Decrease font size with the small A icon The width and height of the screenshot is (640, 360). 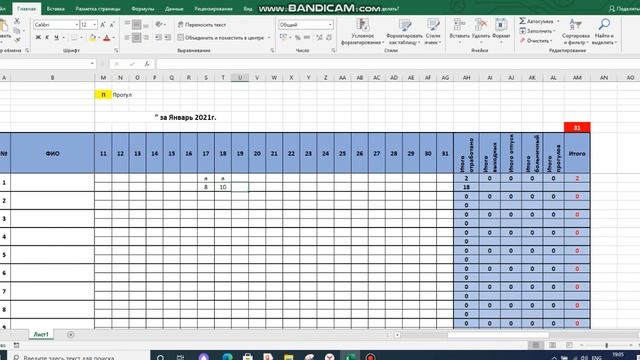click(112, 25)
